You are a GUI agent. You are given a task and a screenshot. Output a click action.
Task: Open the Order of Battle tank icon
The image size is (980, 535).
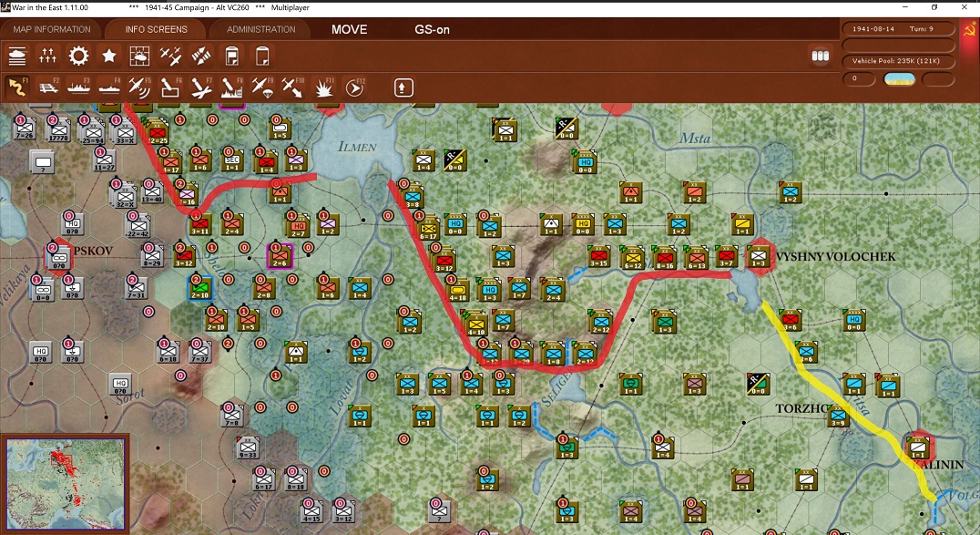pos(17,57)
